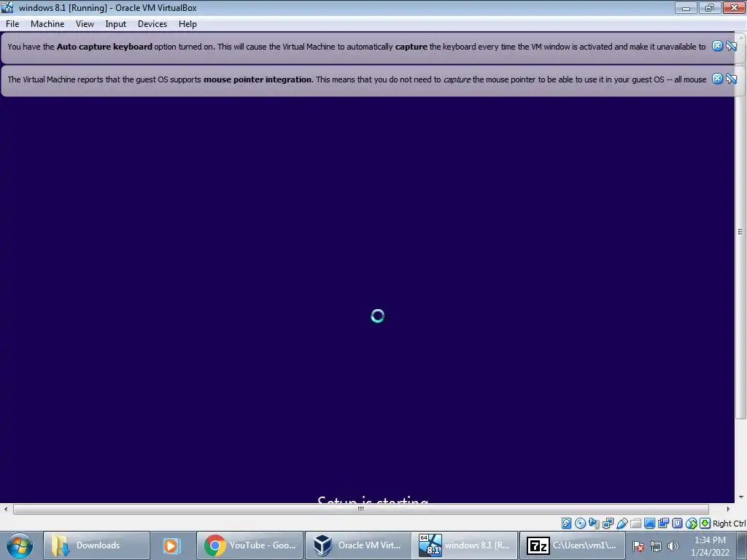747x560 pixels.
Task: Suppress future mouse pointer integration messages
Action: pos(731,79)
